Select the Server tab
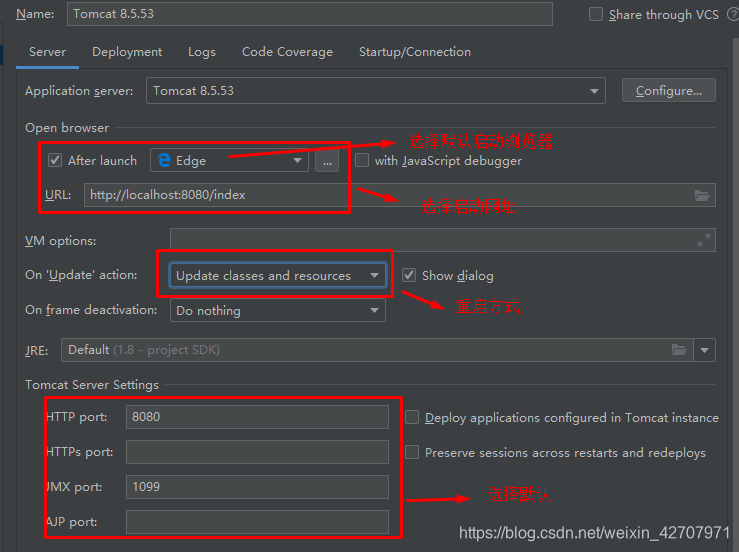Screen dimensions: 739x552 (47, 52)
